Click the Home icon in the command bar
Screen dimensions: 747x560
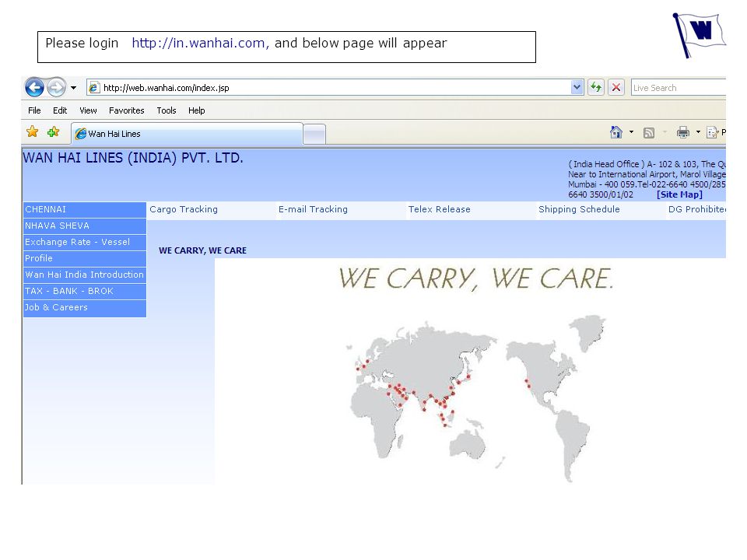616,132
